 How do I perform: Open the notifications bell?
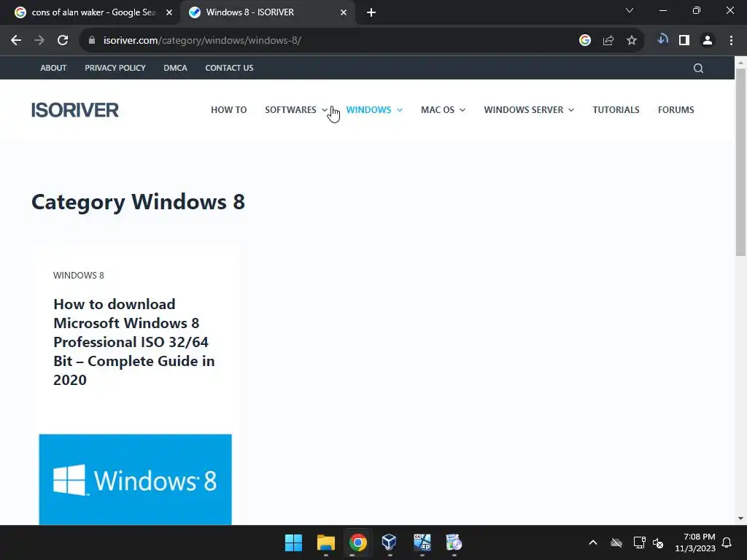coord(727,542)
